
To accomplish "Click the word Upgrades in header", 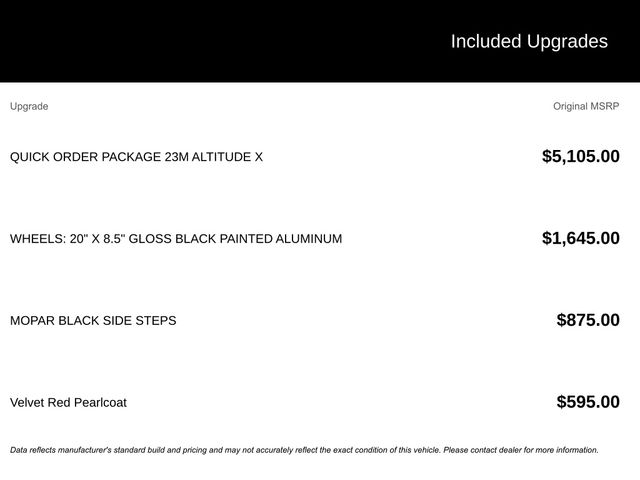I will pyautogui.click(x=567, y=42).
